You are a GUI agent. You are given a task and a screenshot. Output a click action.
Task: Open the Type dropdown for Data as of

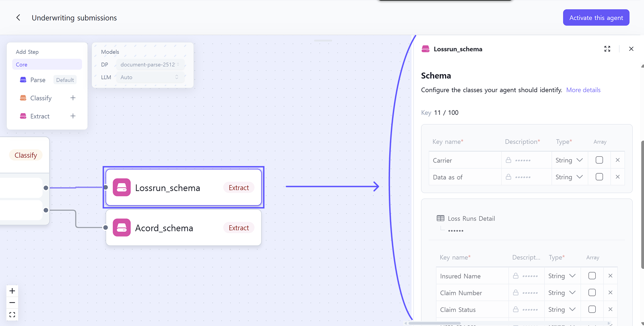pyautogui.click(x=570, y=177)
